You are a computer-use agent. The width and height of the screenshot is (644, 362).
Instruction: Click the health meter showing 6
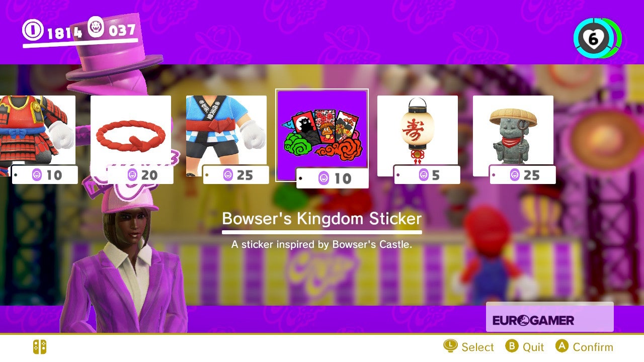[x=597, y=38]
